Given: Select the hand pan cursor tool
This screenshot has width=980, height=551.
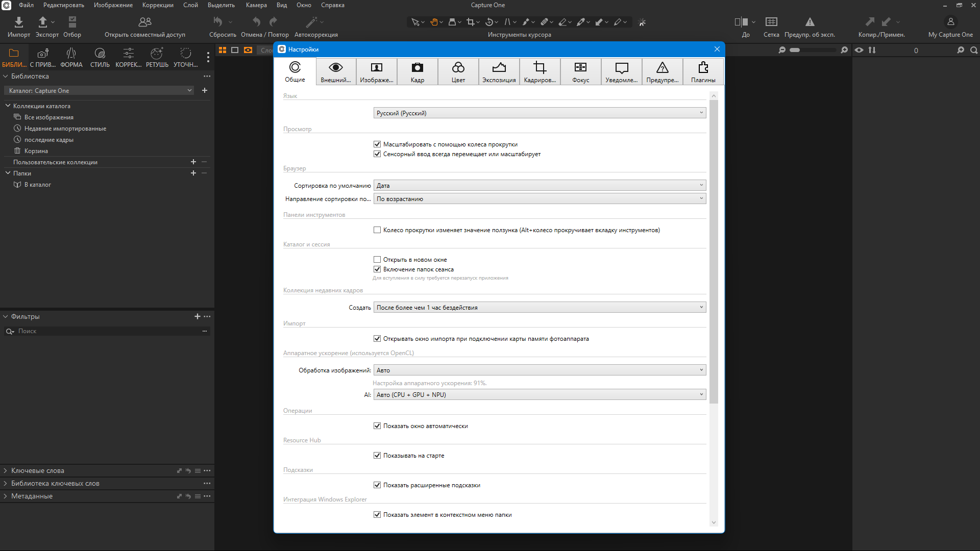Looking at the screenshot, I should coord(434,22).
